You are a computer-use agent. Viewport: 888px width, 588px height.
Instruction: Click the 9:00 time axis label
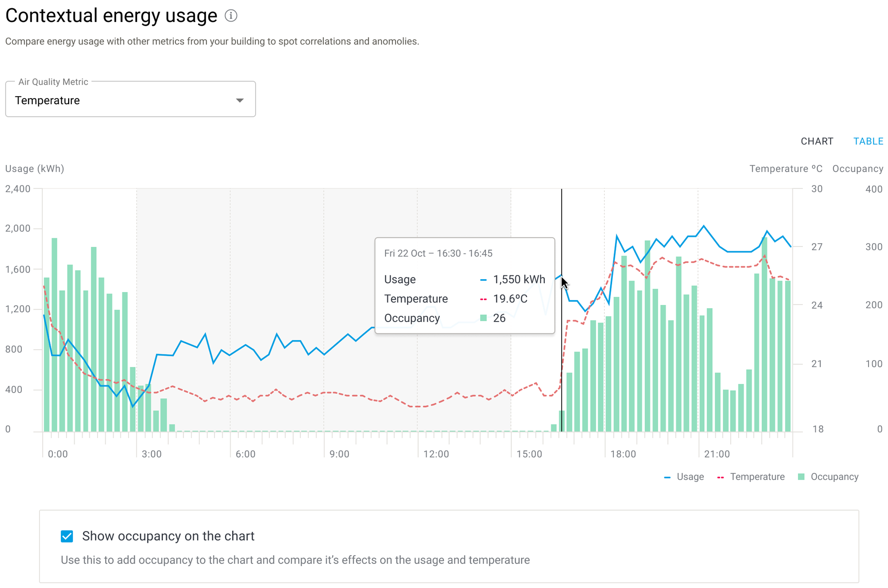339,454
